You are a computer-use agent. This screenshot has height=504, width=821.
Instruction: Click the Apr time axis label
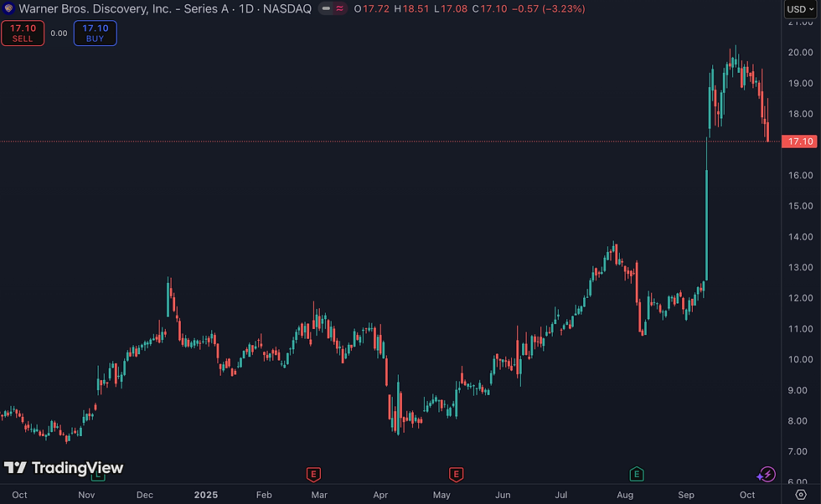(380, 495)
